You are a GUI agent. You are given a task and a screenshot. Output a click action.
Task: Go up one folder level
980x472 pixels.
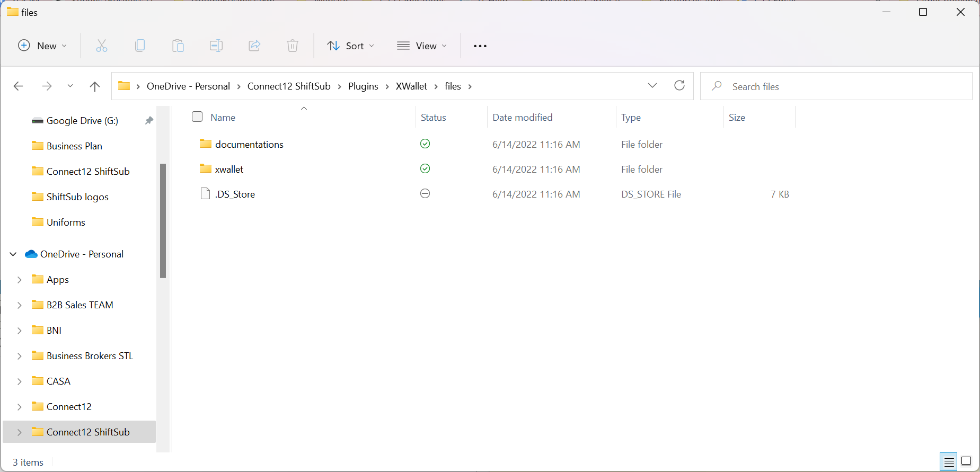(x=95, y=86)
